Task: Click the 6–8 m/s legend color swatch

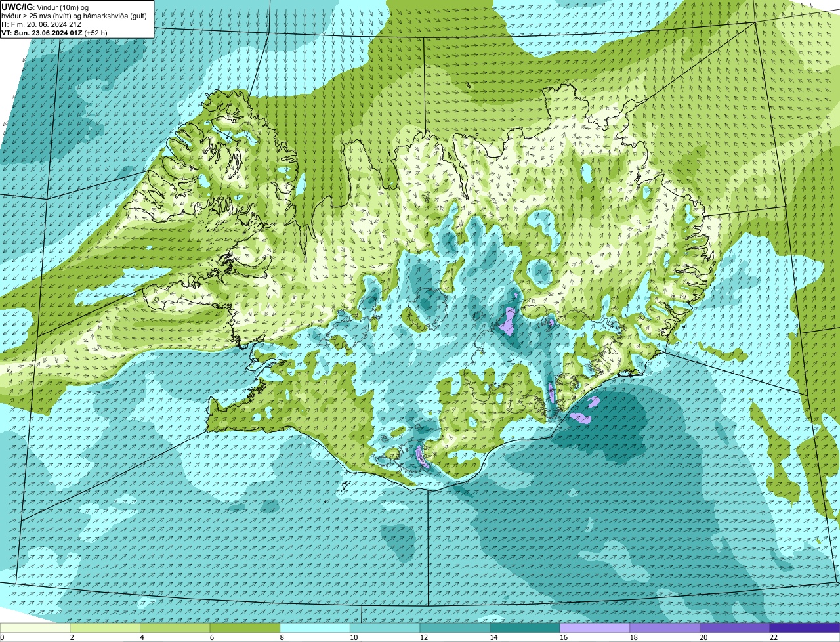Action: pos(245,628)
